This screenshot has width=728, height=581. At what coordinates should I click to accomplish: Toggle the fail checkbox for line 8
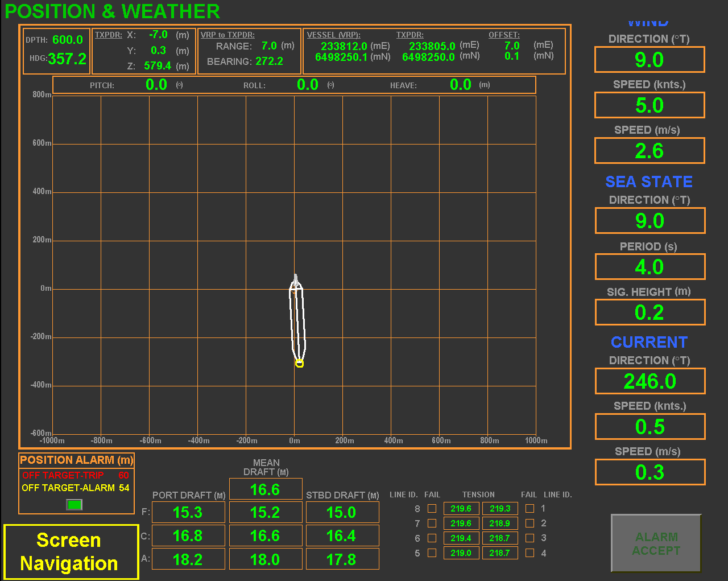[432, 509]
